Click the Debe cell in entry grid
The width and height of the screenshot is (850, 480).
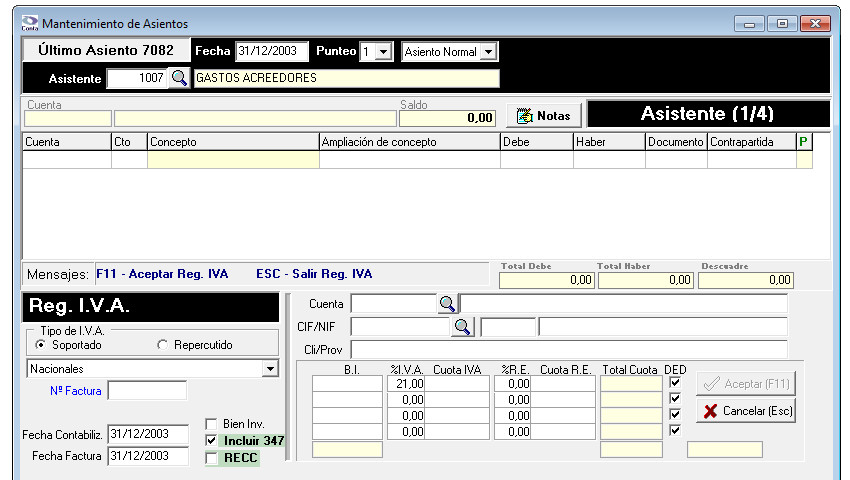point(537,159)
